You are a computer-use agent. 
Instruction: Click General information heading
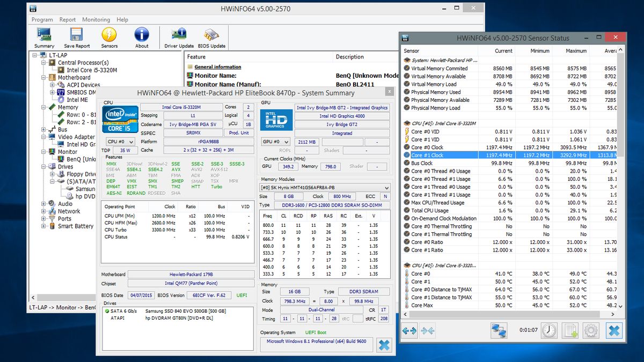pos(217,67)
